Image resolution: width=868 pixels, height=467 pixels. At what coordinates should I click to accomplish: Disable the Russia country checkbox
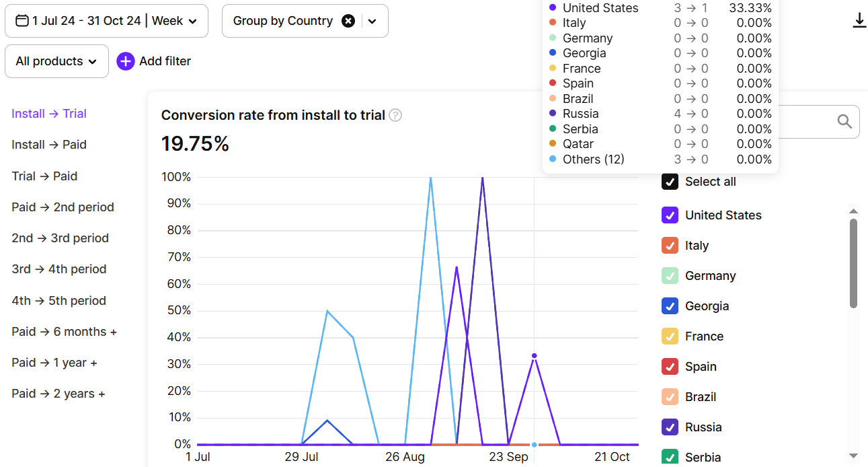point(670,427)
